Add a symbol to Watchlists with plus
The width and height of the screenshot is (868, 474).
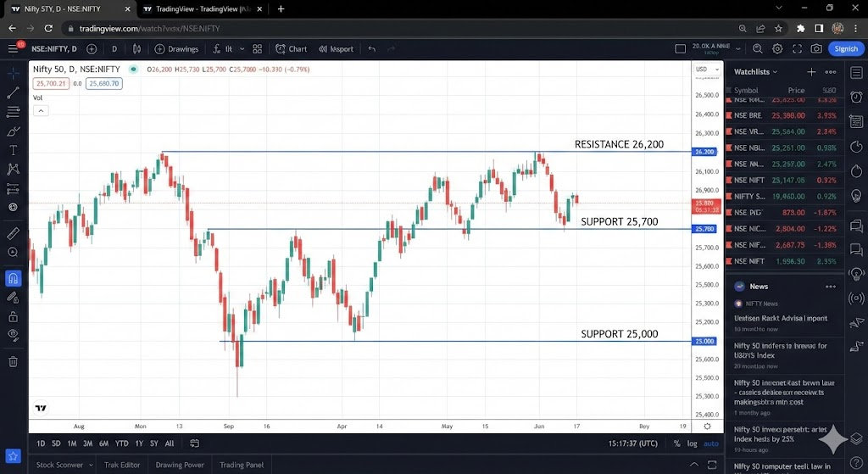pos(811,72)
